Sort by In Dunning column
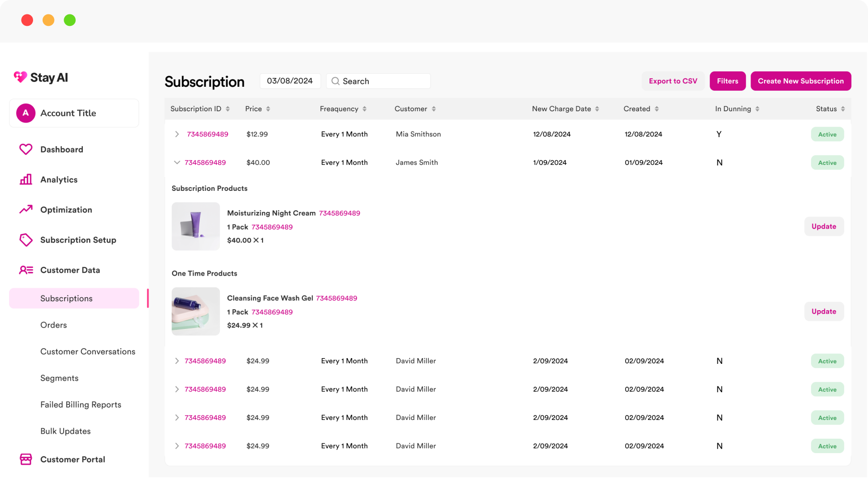This screenshot has height=489, width=868. tap(757, 109)
